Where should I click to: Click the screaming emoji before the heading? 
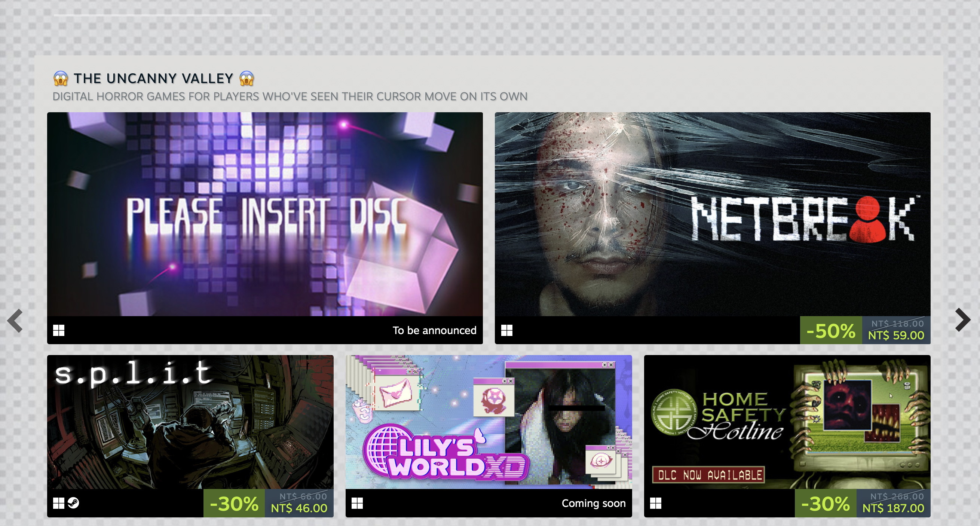coord(61,79)
